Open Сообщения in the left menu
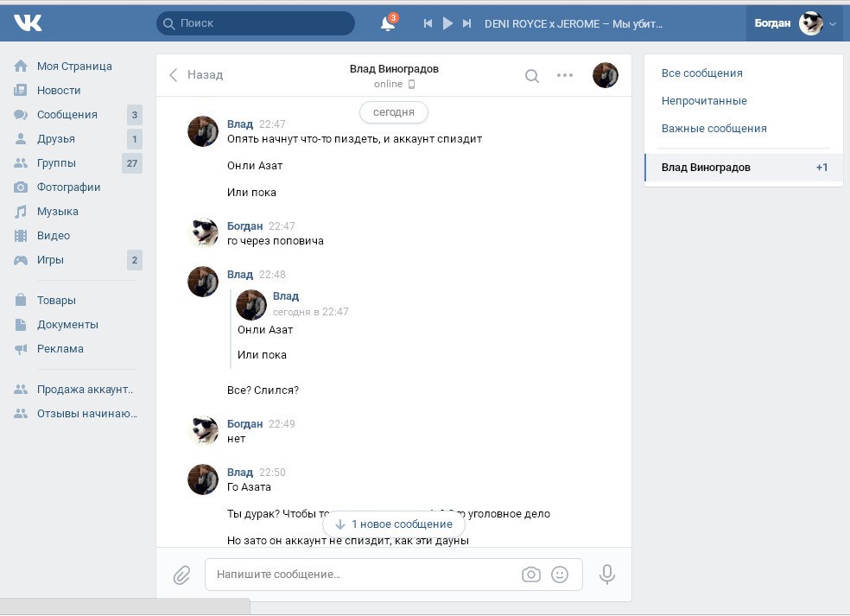 pyautogui.click(x=67, y=115)
